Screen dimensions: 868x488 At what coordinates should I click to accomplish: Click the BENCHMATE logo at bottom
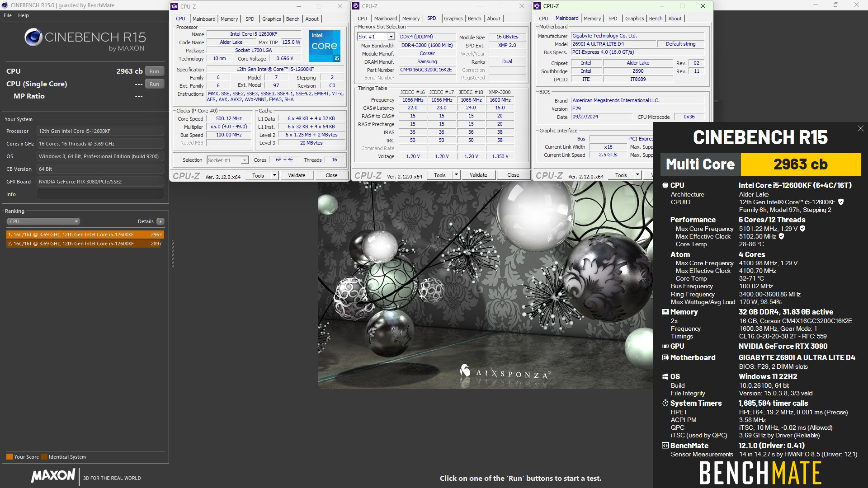point(760,473)
